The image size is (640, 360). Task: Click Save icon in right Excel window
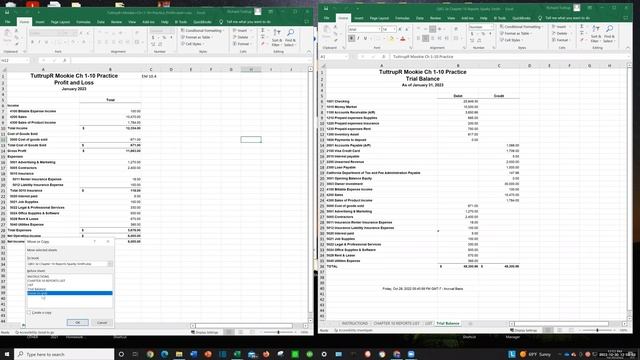327,8
